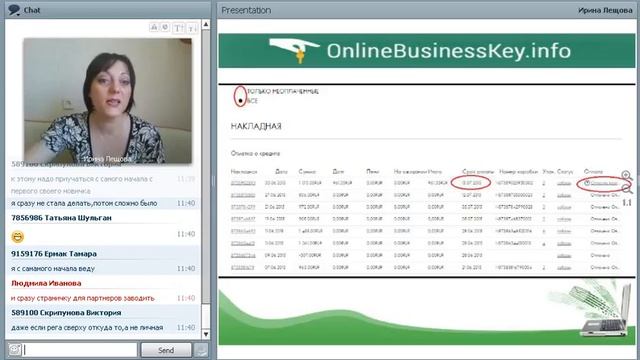This screenshot has height=360, width=640.
Task: Click message "даже если рега сверху откуда то"
Action: point(87,328)
